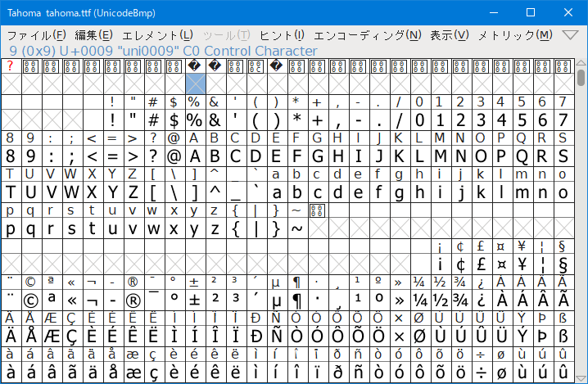Open the エンコーディング(N) menu
588x384 pixels.
pos(367,35)
